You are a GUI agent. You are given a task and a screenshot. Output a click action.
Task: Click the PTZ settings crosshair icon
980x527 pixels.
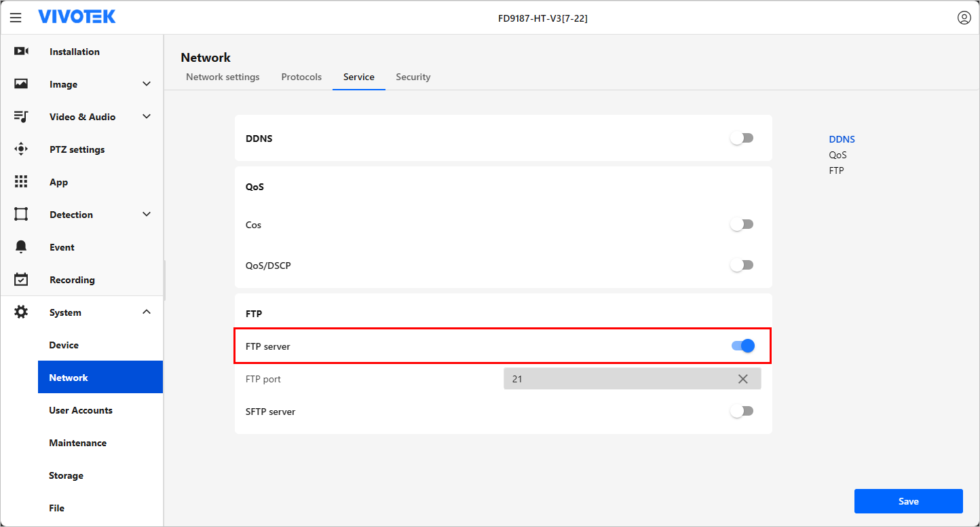21,149
